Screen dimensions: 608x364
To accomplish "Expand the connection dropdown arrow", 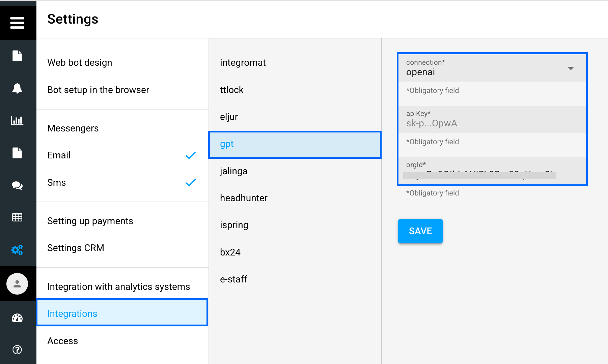I will pos(571,68).
